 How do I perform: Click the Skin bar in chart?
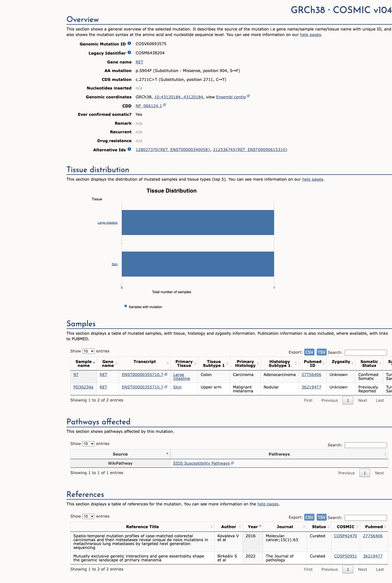(x=198, y=264)
